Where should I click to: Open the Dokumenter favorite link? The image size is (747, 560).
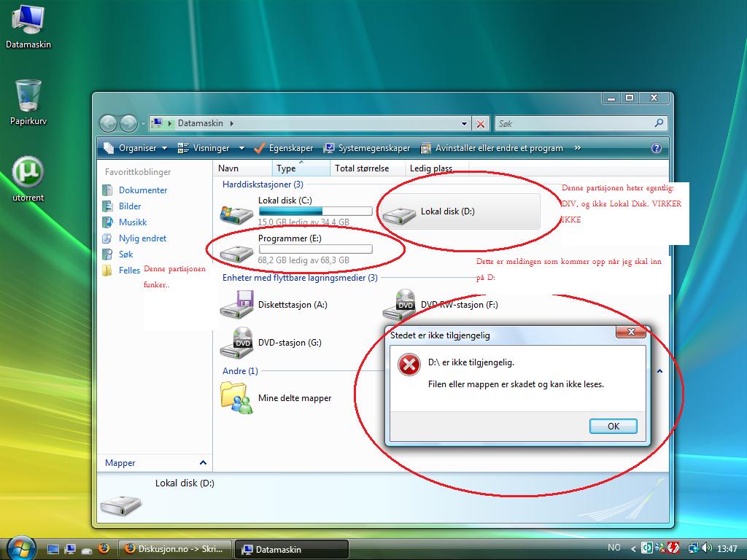(x=143, y=190)
